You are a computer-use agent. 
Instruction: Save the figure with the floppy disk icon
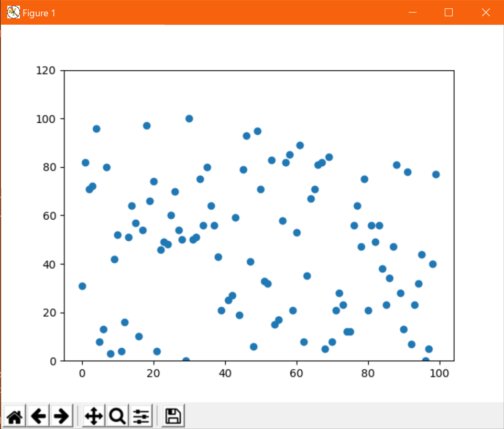pos(172,415)
